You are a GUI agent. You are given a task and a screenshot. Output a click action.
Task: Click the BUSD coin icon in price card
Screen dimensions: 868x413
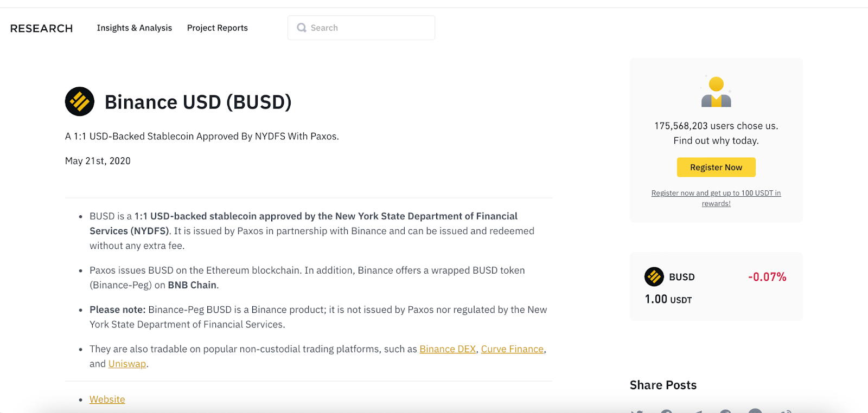(654, 276)
